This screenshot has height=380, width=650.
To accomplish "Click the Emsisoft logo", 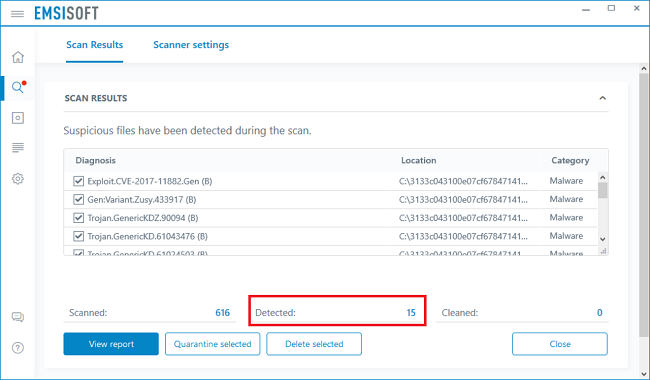I will (66, 14).
